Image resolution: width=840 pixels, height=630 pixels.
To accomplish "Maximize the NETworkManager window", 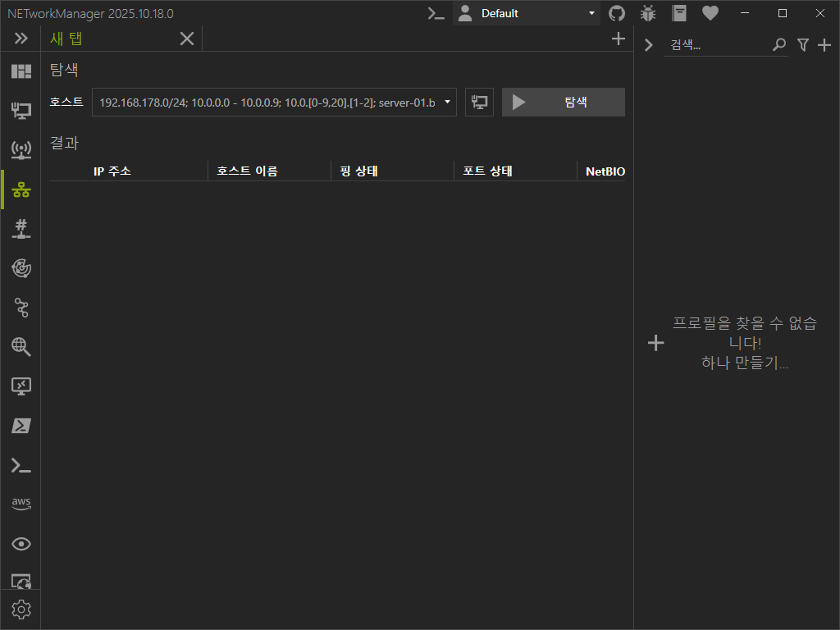I will pos(782,13).
